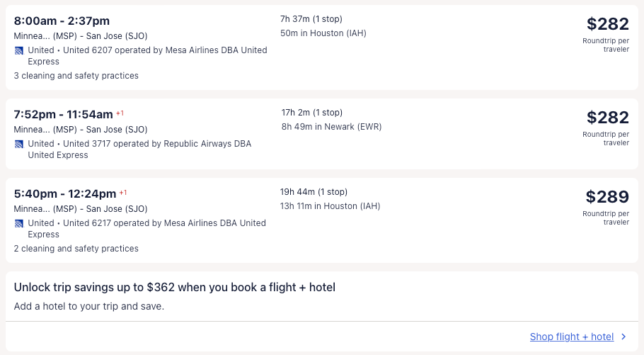The image size is (644, 355).
Task: Click the +1 day indicator on the 7:52pm flight
Action: pyautogui.click(x=120, y=113)
